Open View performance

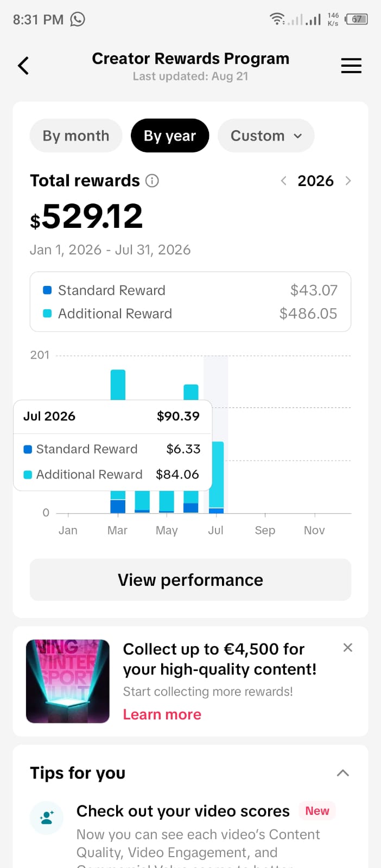190,580
